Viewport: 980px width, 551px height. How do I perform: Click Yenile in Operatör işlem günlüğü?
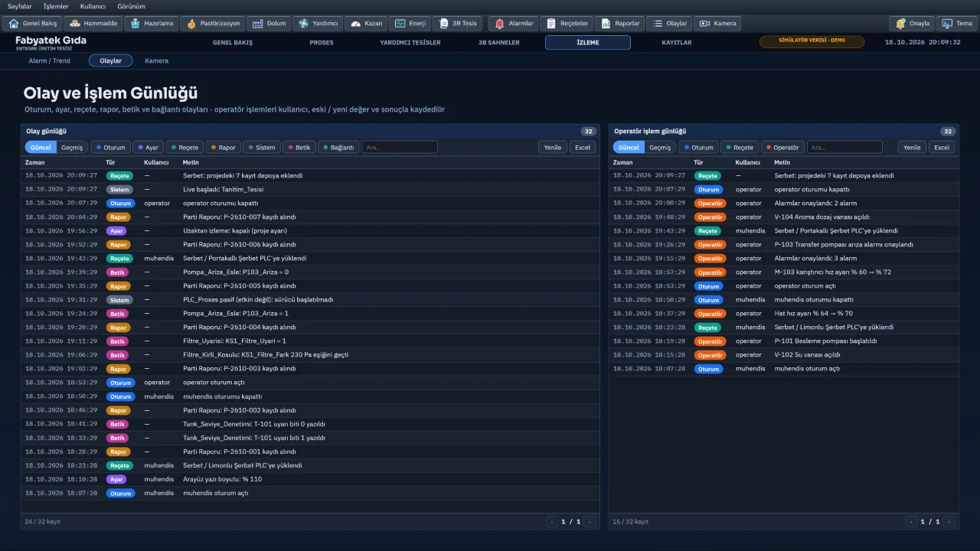[912, 148]
